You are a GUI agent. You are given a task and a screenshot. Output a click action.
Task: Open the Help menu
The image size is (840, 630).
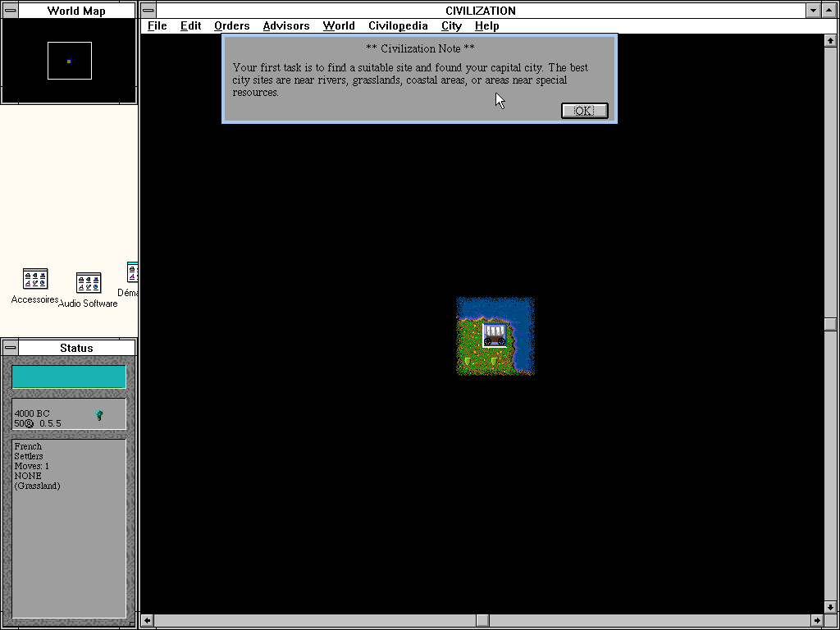pyautogui.click(x=487, y=25)
